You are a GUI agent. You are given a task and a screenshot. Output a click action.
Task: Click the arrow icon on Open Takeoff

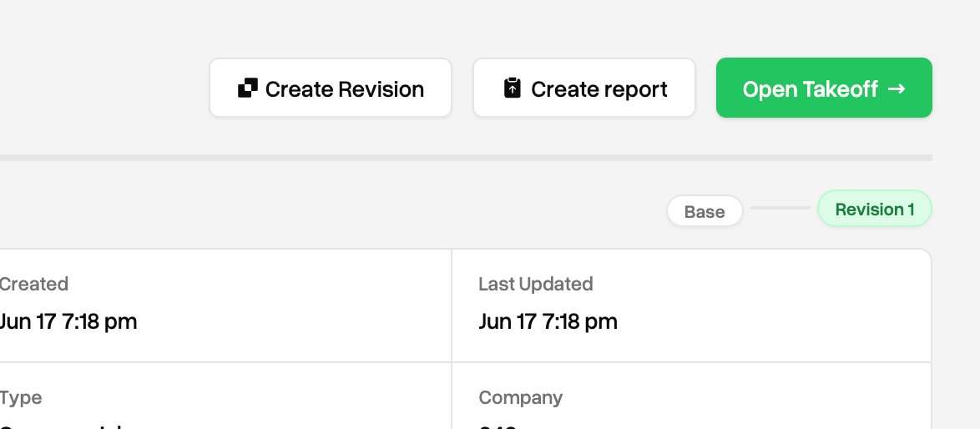pyautogui.click(x=897, y=88)
